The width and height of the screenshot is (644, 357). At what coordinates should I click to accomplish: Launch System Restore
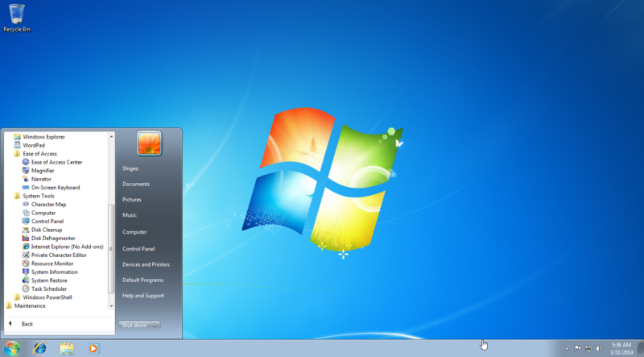point(45,280)
